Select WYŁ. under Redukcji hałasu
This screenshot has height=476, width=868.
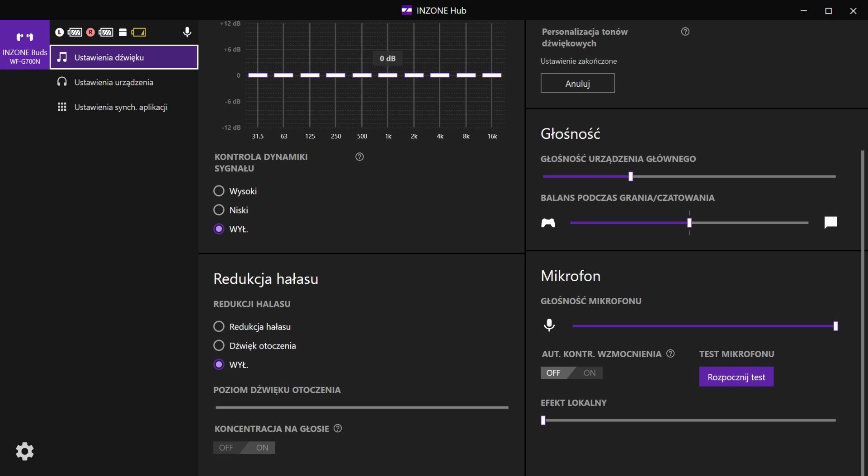(x=219, y=364)
